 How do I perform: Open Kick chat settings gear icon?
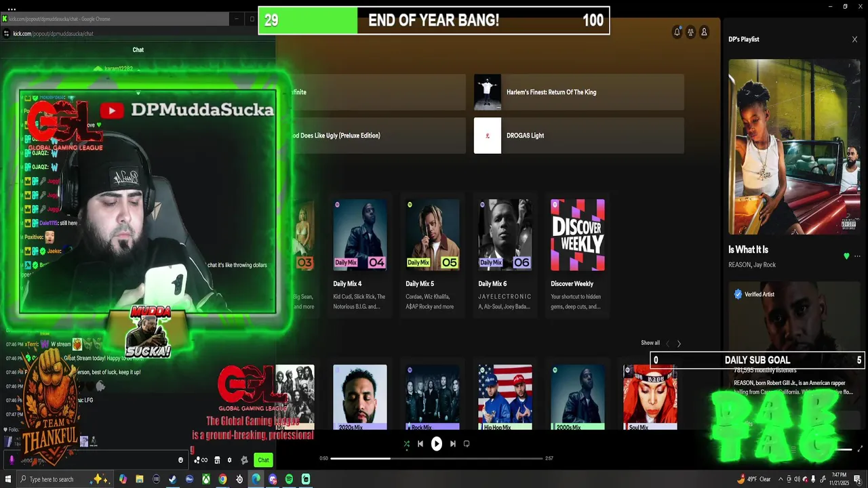[229, 460]
